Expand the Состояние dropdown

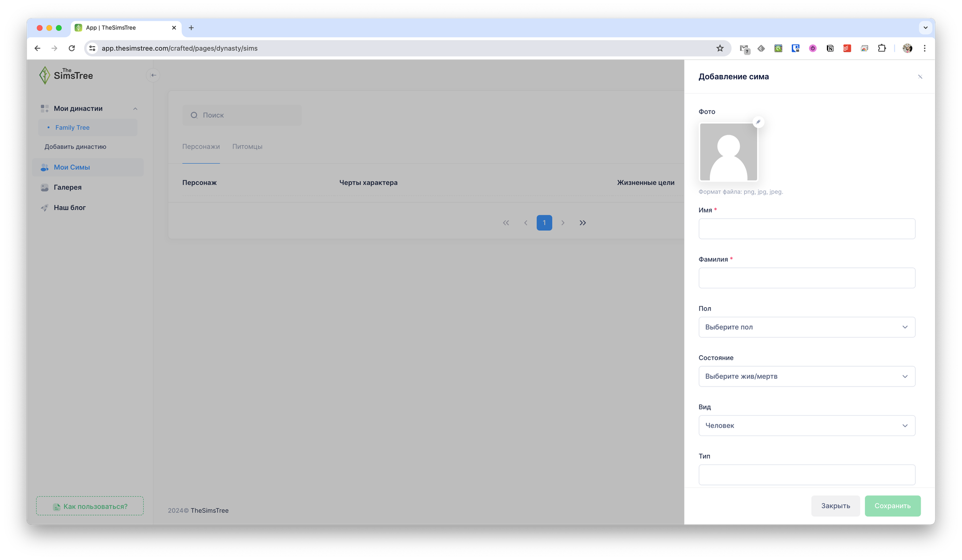tap(807, 376)
